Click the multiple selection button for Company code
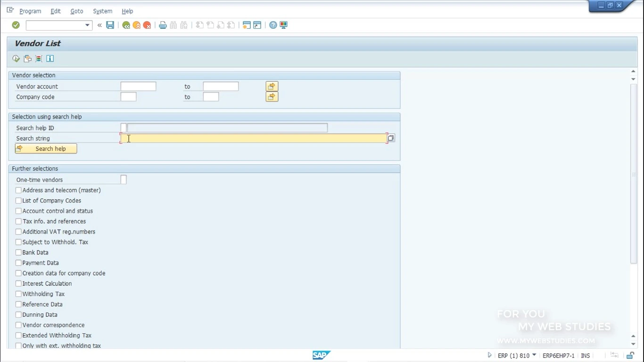This screenshot has width=644, height=362. click(272, 97)
